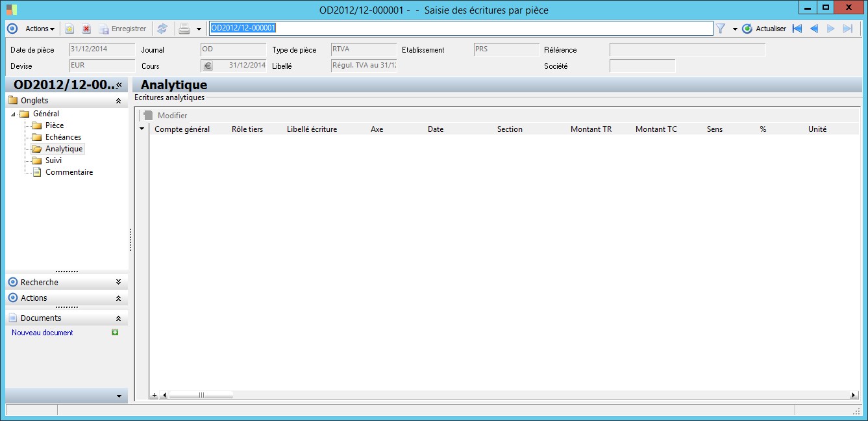
Task: Go to first record arrow
Action: point(797,29)
